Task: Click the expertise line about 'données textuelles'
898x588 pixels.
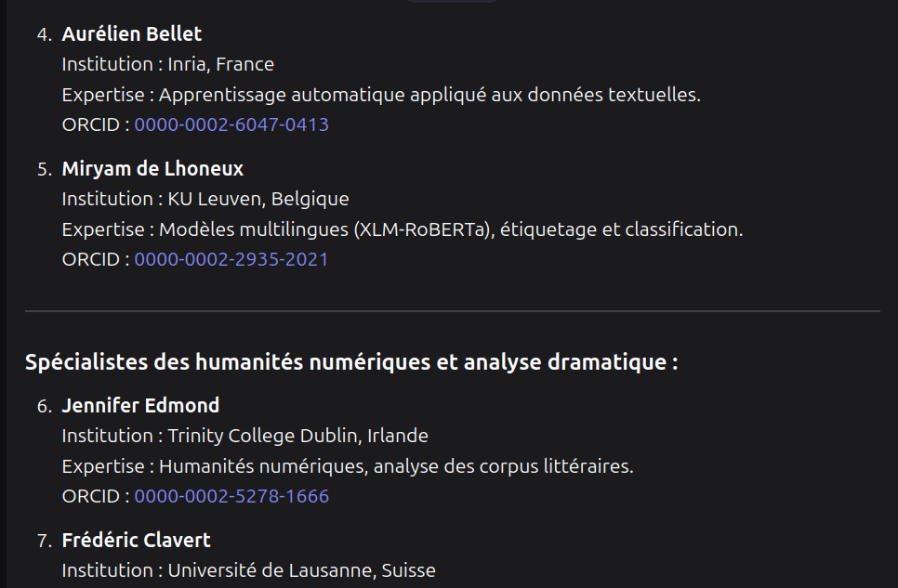Action: pos(381,95)
